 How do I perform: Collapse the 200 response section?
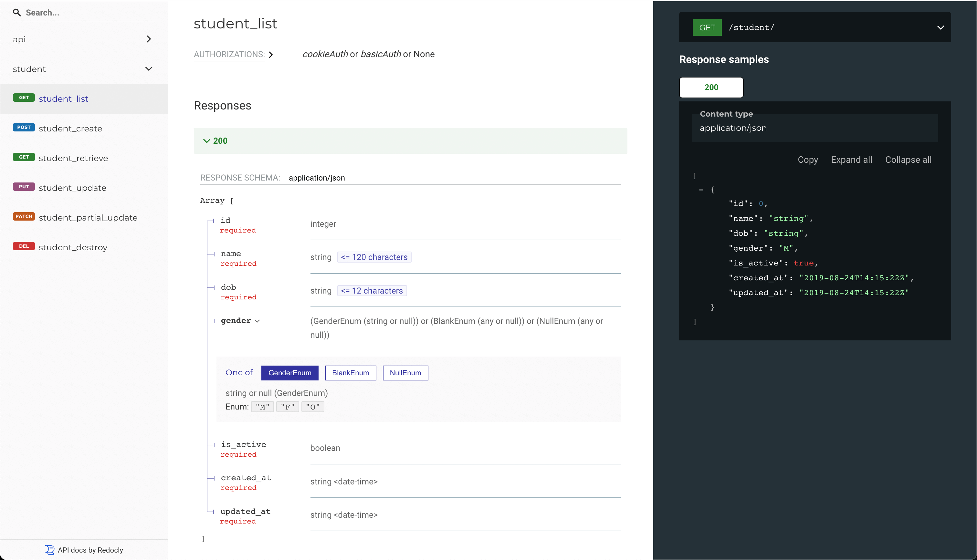coord(410,141)
